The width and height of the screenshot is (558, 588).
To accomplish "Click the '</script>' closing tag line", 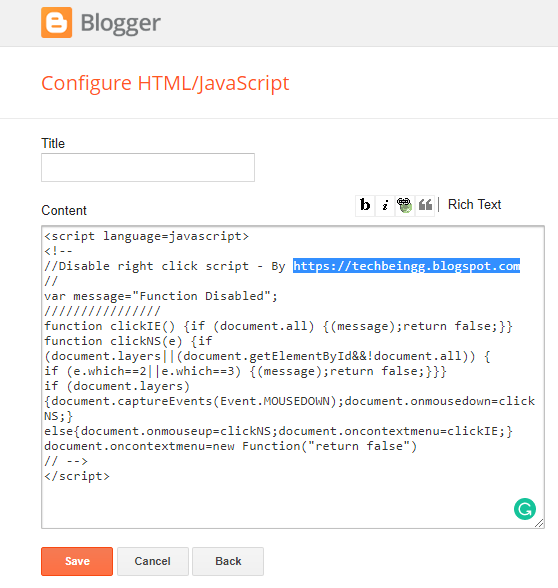I will 77,476.
